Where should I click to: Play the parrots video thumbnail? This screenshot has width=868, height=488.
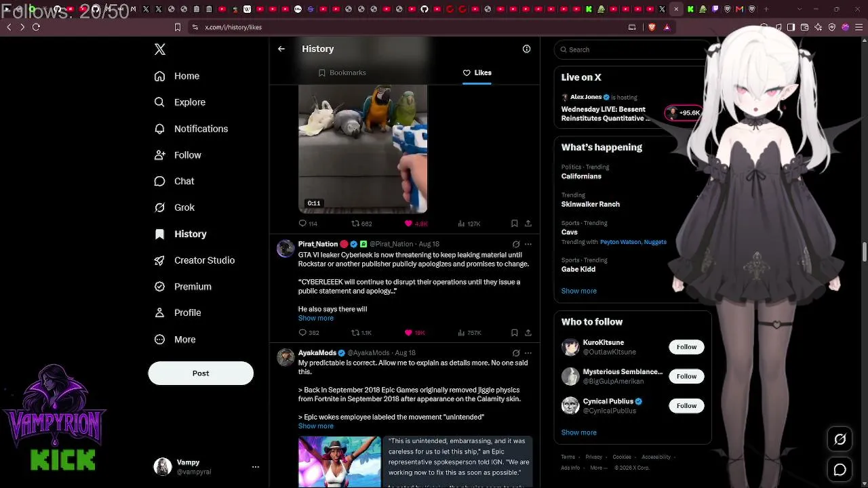pos(363,149)
